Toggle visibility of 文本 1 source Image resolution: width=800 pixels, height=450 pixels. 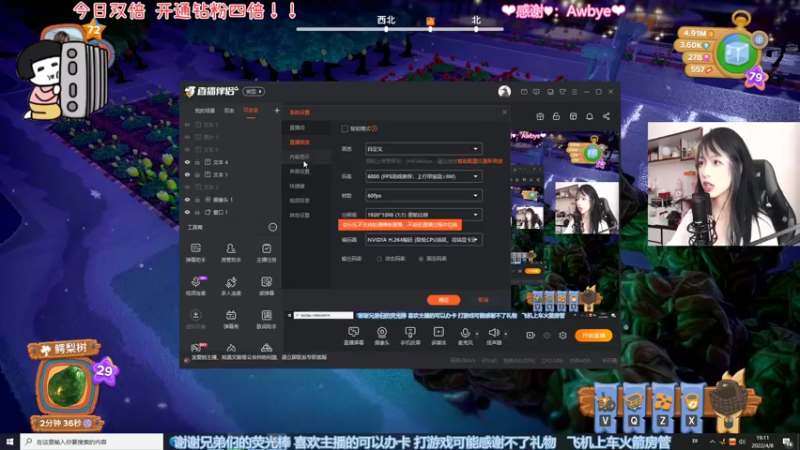187,174
